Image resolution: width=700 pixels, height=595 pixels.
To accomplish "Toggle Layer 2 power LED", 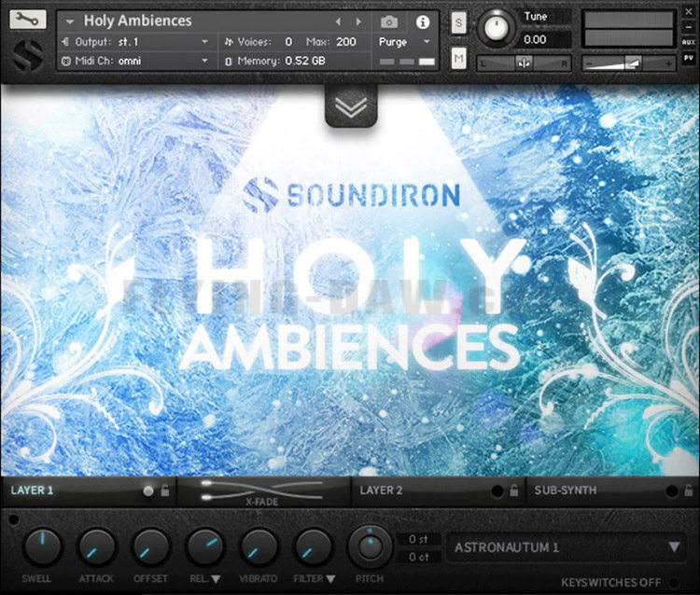I will tap(497, 491).
